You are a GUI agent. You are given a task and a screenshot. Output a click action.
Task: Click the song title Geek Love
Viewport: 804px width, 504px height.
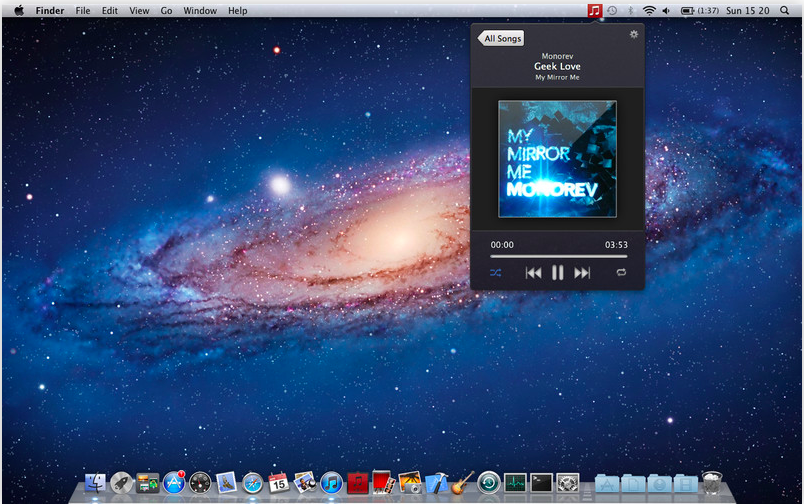click(557, 66)
